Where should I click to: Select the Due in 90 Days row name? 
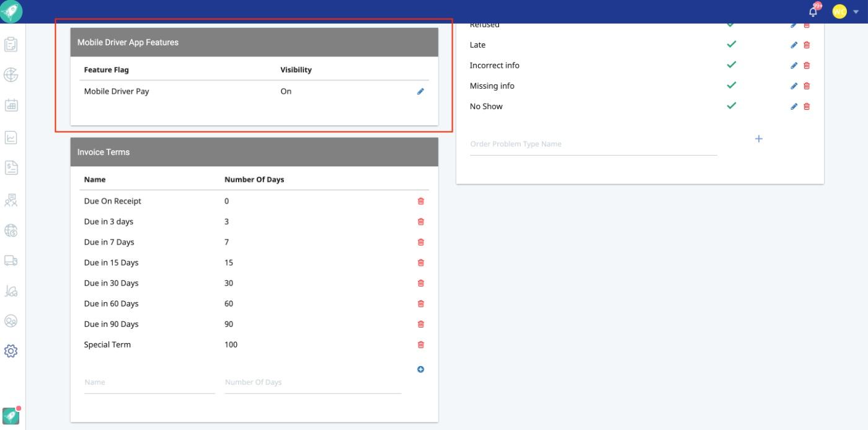click(111, 324)
